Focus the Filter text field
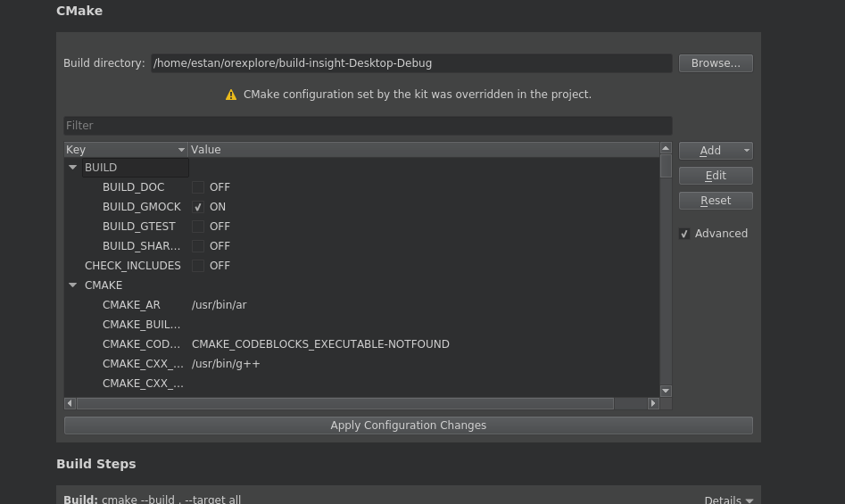This screenshot has height=504, width=845. [x=368, y=126]
